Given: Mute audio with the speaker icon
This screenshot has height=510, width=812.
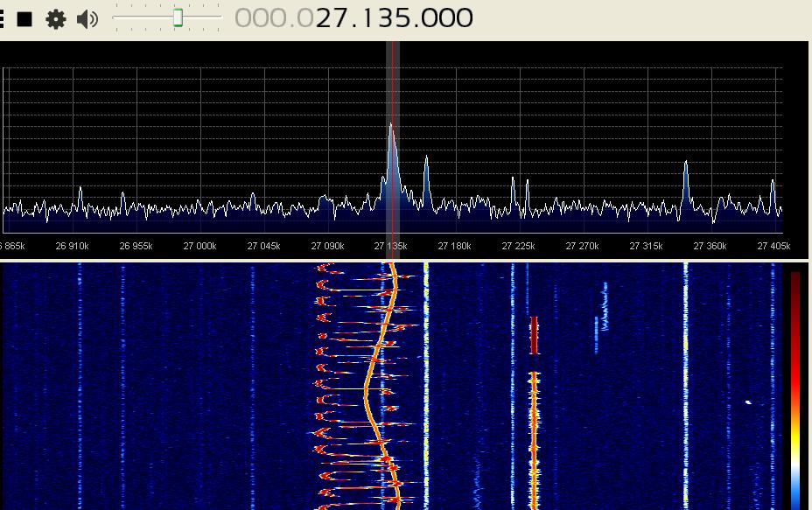Looking at the screenshot, I should click(x=87, y=18).
